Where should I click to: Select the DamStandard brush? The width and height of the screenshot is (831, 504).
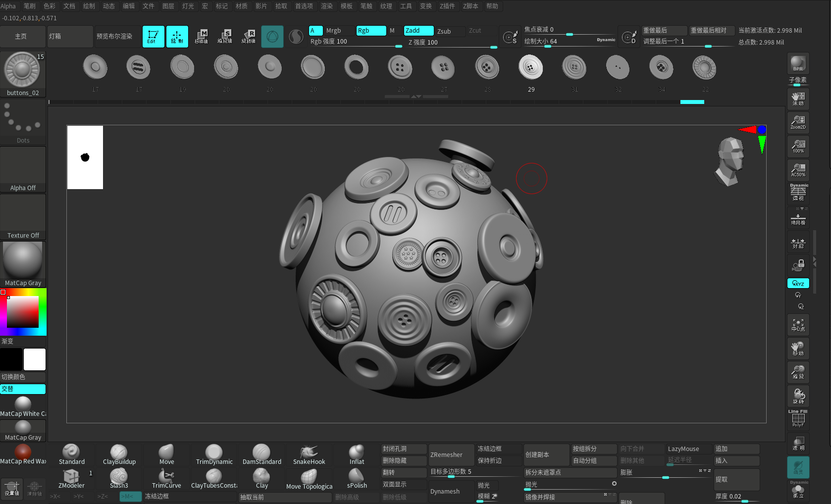pos(261,454)
